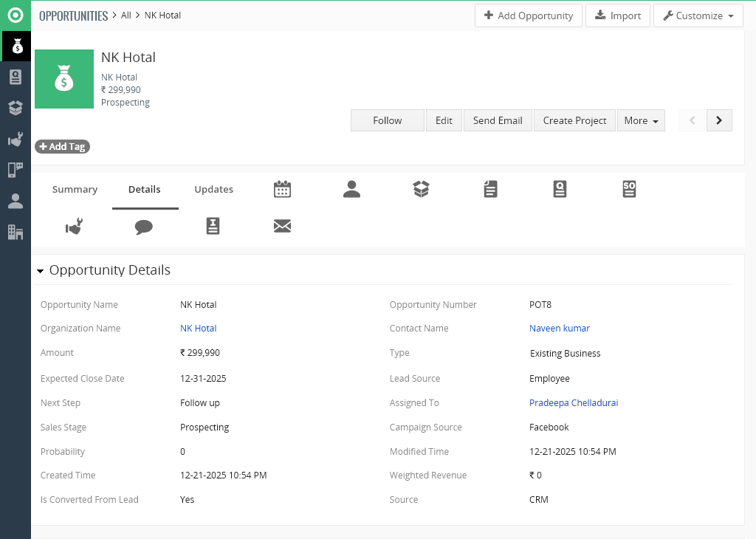The height and width of the screenshot is (539, 756).
Task: Click the Probability value 0
Action: tap(183, 452)
